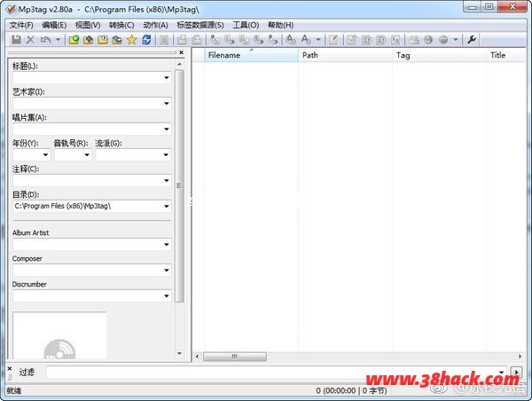Expand the 目录(D) directory dropdown

(167, 206)
